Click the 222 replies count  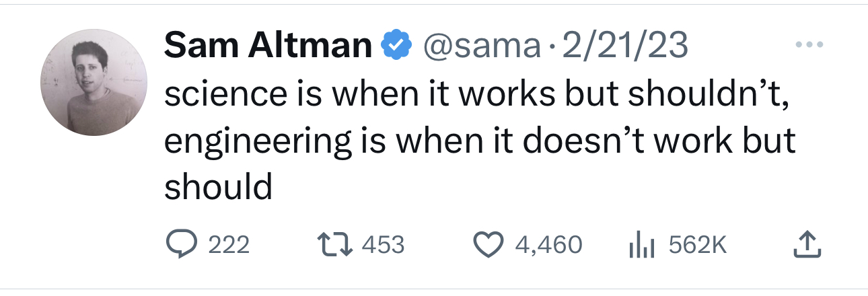point(229,244)
